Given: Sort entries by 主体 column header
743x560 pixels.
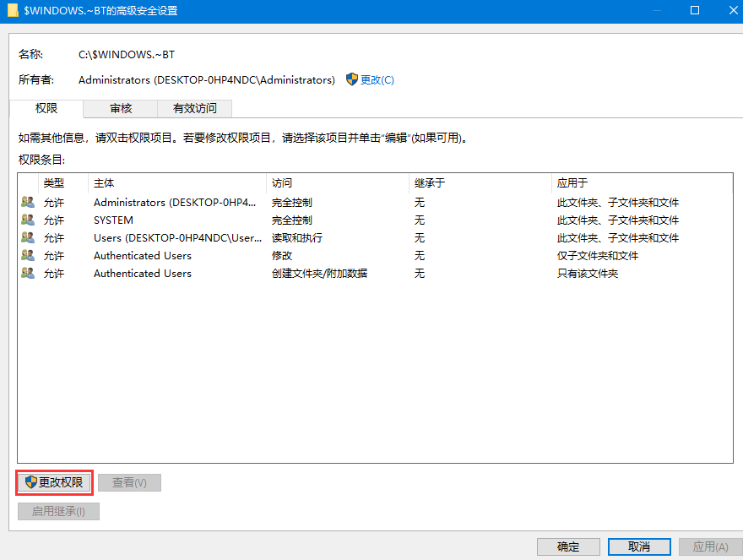Looking at the screenshot, I should pos(104,183).
